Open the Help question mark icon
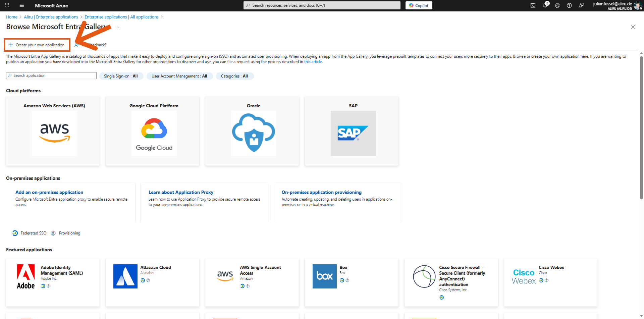Image resolution: width=644 pixels, height=319 pixels. (569, 5)
